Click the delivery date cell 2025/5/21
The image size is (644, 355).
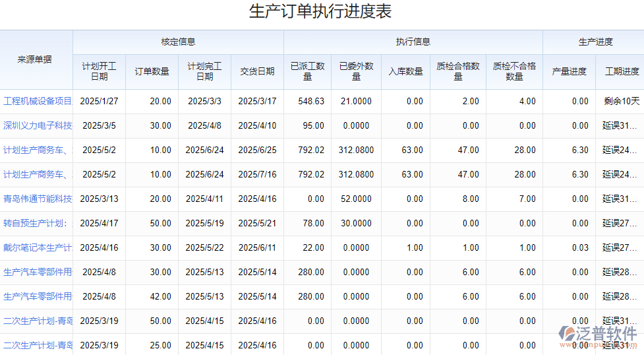tap(258, 224)
